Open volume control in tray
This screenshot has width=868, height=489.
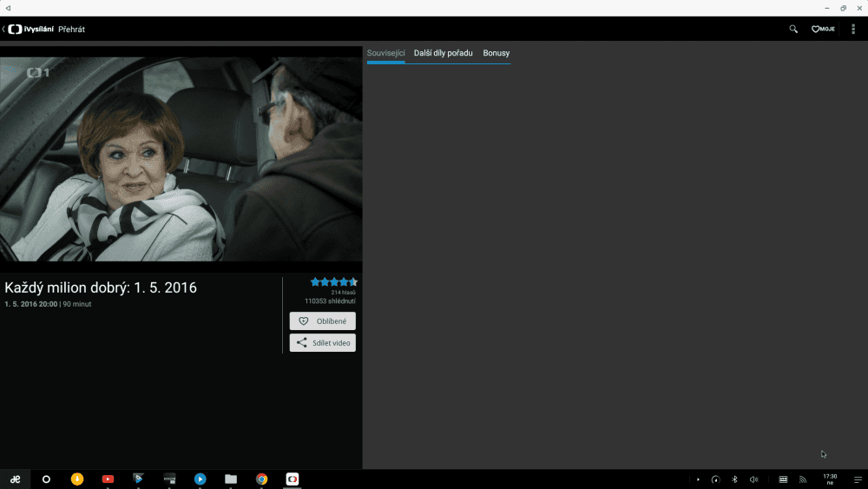click(x=753, y=479)
